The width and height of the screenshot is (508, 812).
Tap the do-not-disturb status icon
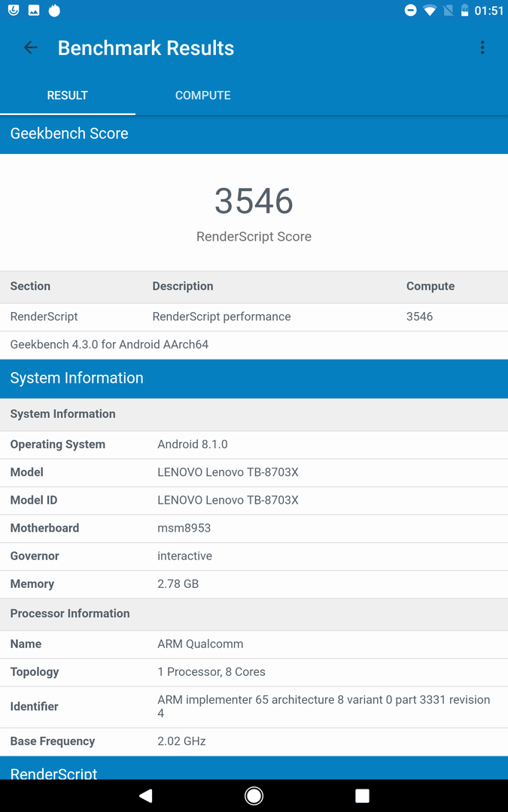point(410,11)
